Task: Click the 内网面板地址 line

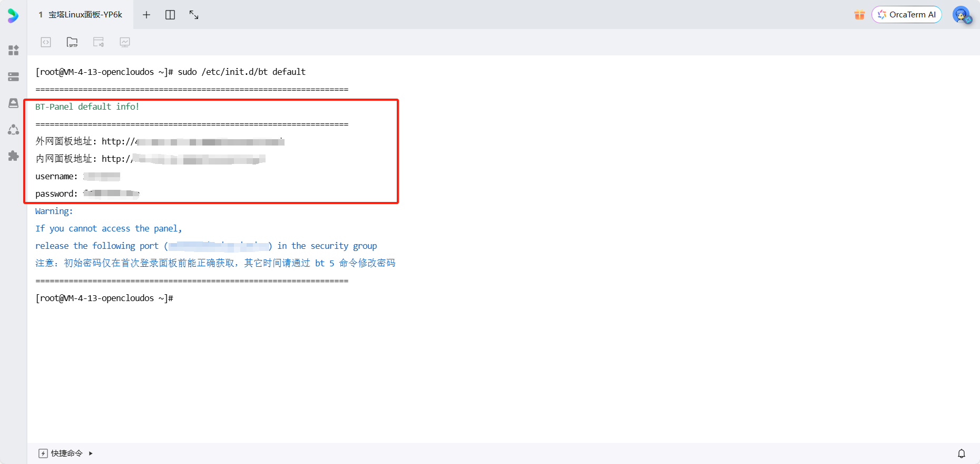Action: point(151,159)
